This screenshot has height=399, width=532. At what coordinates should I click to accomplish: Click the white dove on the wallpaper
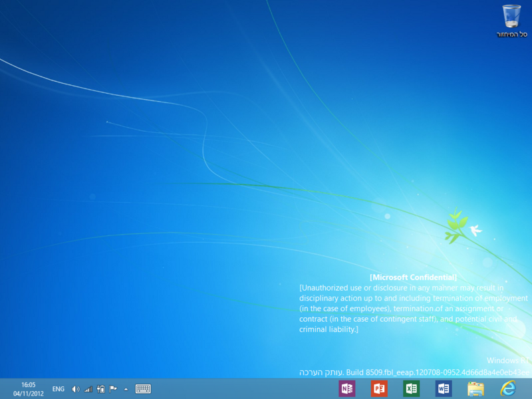[x=475, y=231]
